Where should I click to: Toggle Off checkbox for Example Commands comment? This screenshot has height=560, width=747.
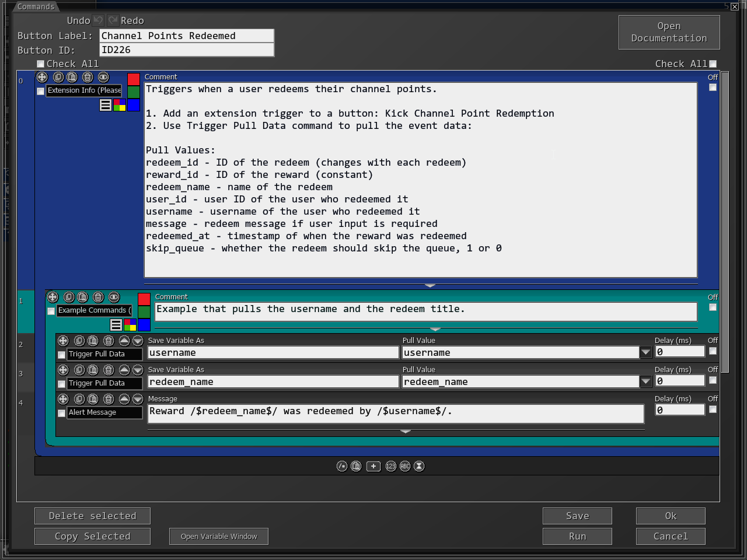(x=713, y=307)
